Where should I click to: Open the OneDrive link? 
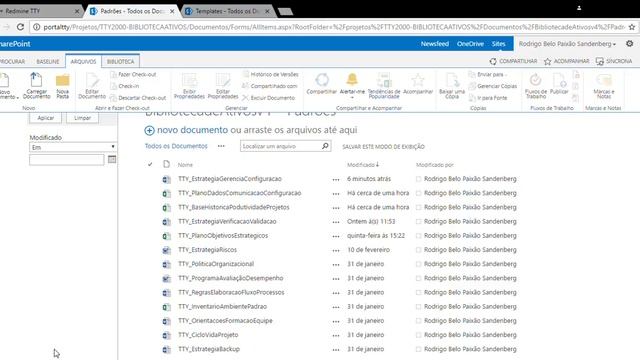[x=470, y=44]
